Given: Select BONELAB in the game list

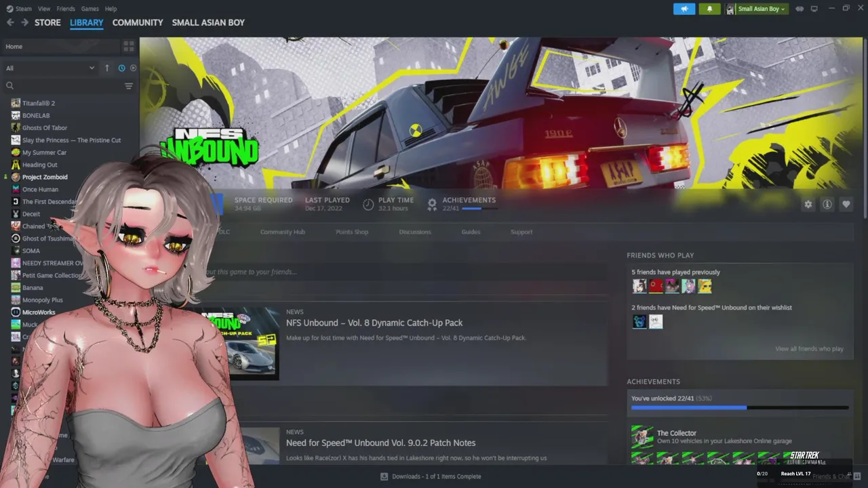Looking at the screenshot, I should [x=36, y=115].
